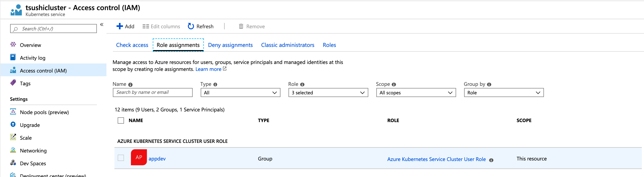The height and width of the screenshot is (177, 644).
Task: Click the Scale pencil icon
Action: [13, 137]
